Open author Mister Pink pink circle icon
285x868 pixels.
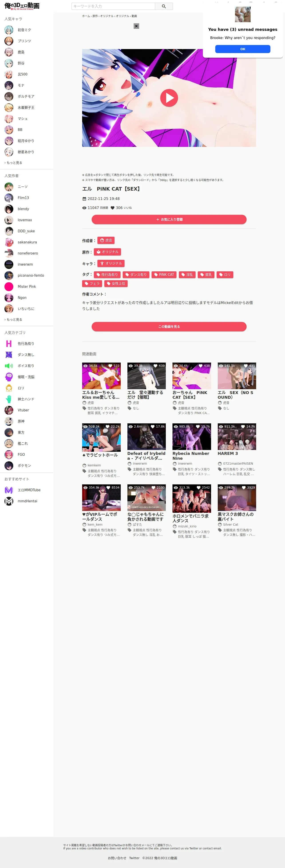point(9,287)
